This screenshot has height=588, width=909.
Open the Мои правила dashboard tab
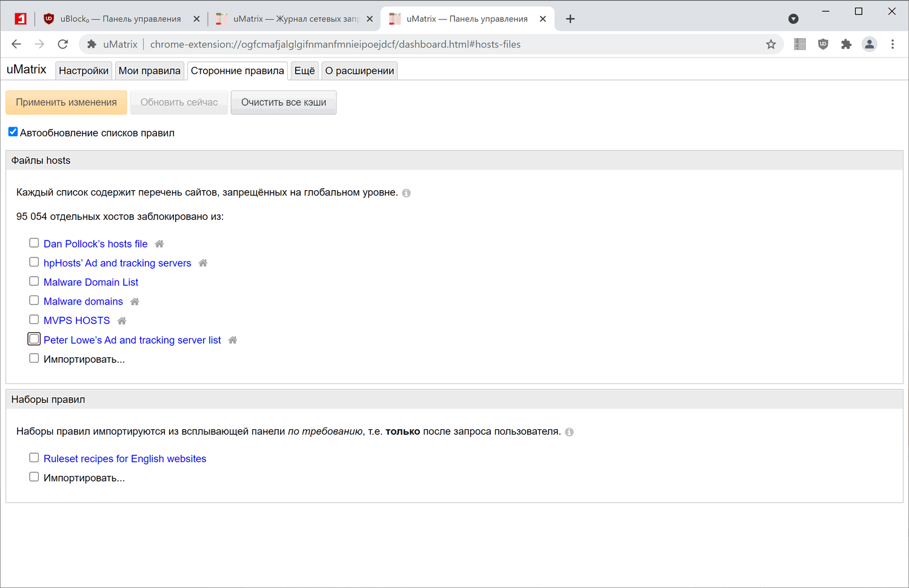click(x=150, y=71)
